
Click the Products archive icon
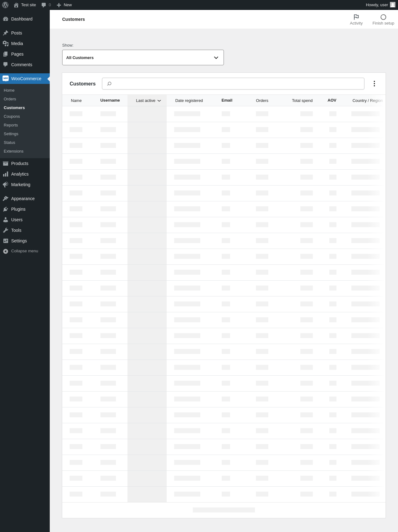point(6,163)
